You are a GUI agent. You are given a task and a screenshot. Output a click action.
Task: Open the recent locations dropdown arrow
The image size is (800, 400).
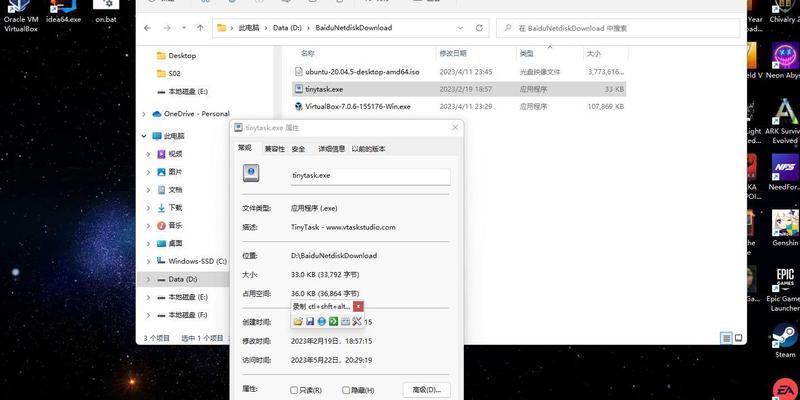click(184, 28)
